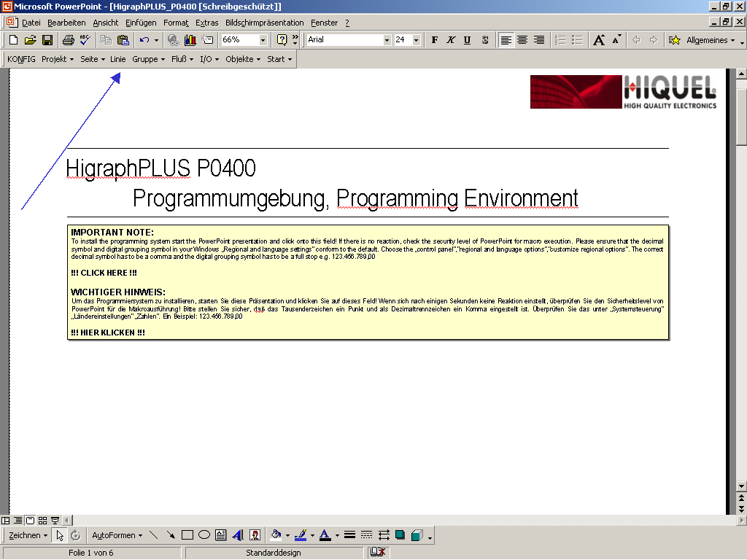
Task: Toggle text shadow (S)
Action: (484, 40)
